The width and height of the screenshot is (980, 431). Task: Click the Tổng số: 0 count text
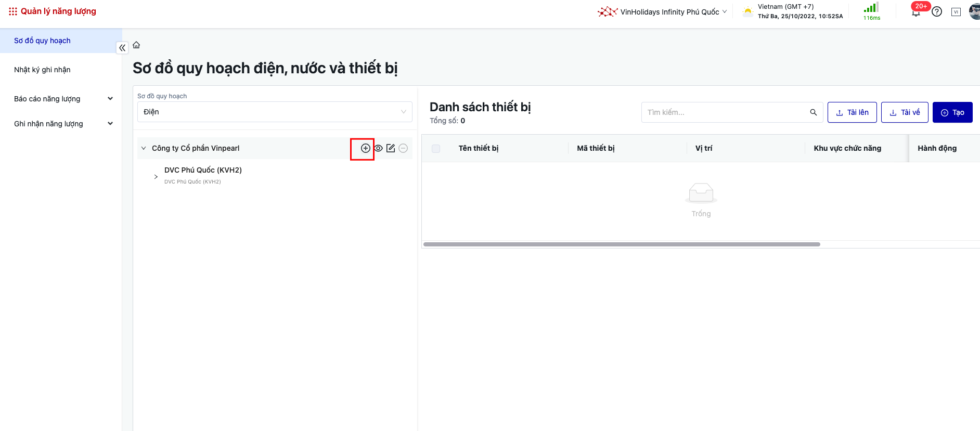coord(447,121)
